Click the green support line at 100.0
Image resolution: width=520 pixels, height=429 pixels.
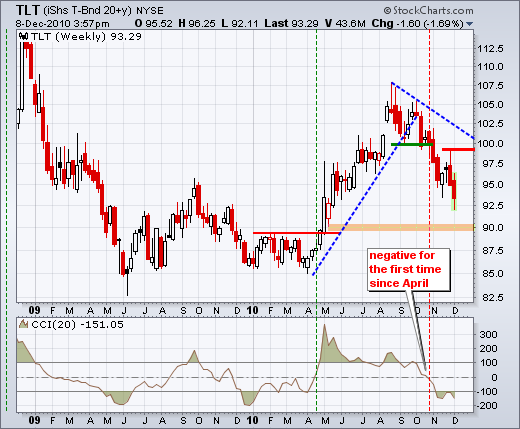412,144
